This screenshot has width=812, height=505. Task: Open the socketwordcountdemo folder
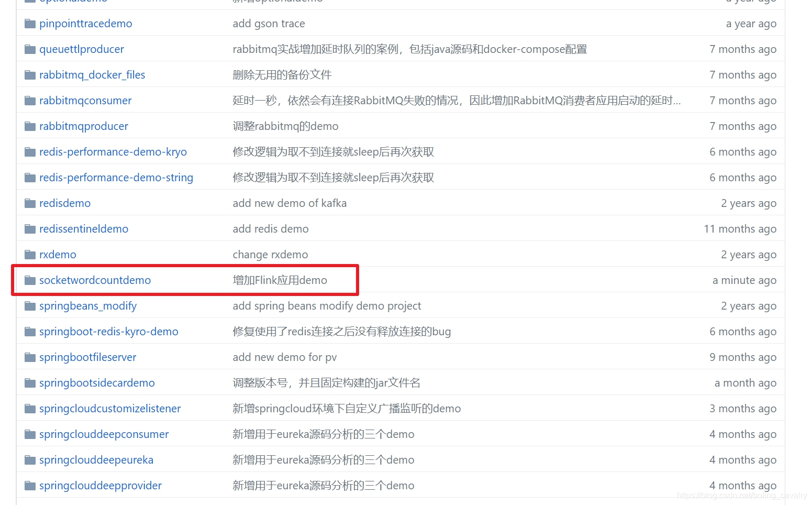pyautogui.click(x=95, y=280)
